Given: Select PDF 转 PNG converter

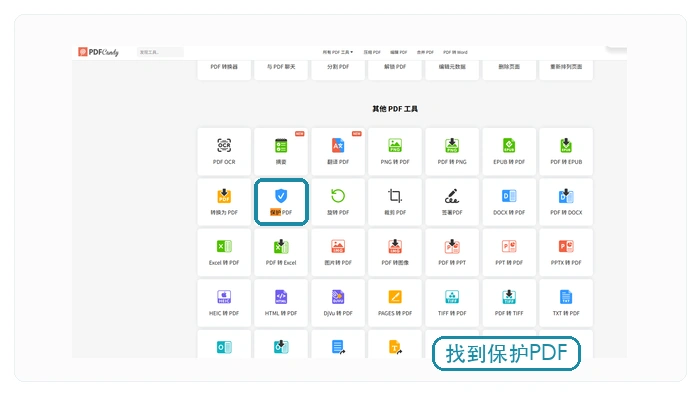Looking at the screenshot, I should pyautogui.click(x=452, y=151).
